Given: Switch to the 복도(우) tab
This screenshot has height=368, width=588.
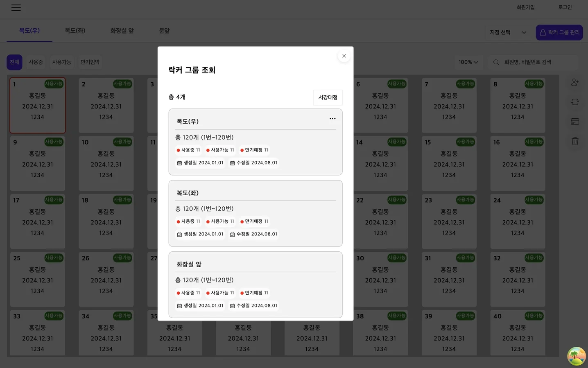Looking at the screenshot, I should pos(29,31).
